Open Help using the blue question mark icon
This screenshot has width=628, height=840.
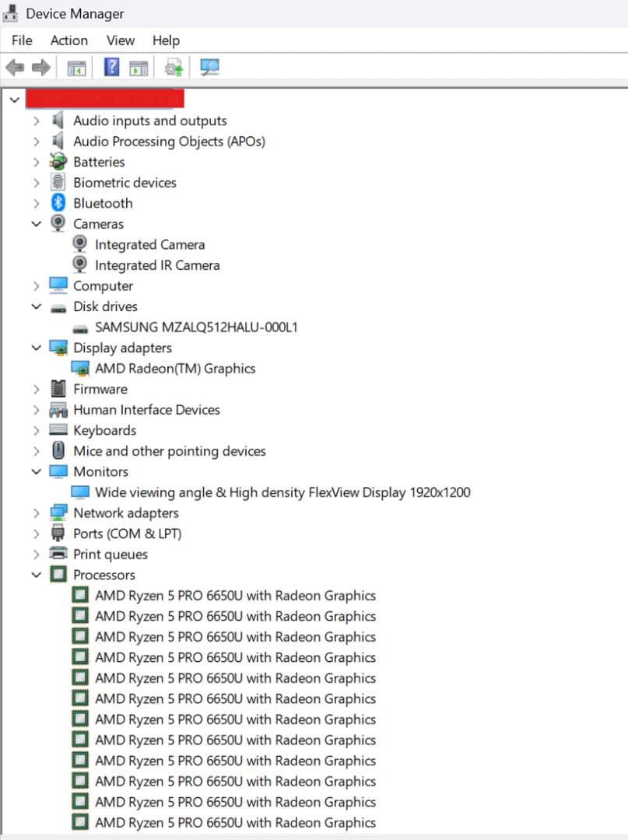pos(111,67)
